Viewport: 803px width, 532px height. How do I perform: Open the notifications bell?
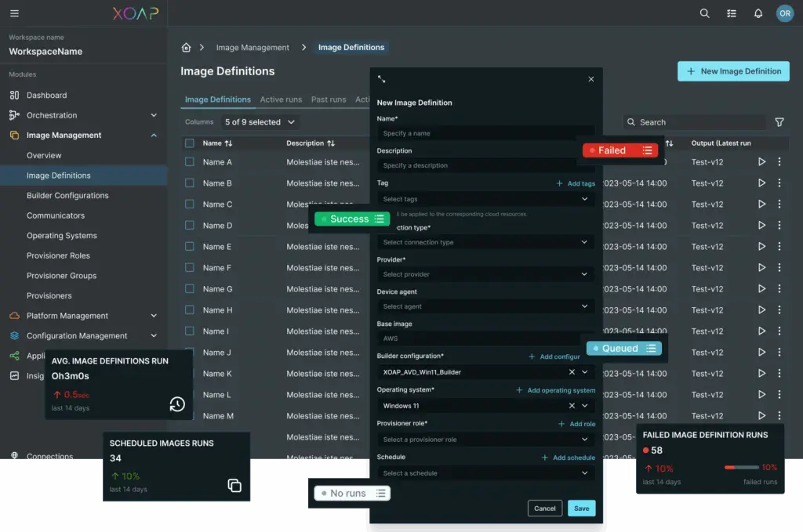click(x=758, y=13)
